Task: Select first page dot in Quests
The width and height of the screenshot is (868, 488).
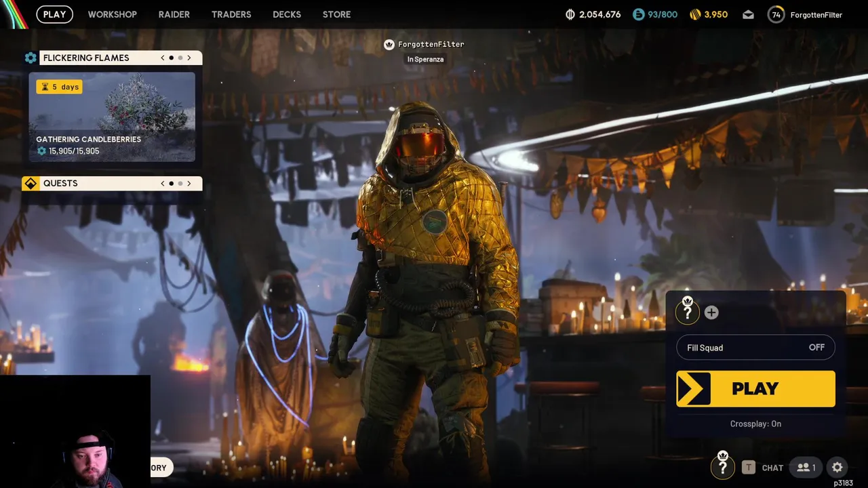Action: tap(171, 184)
